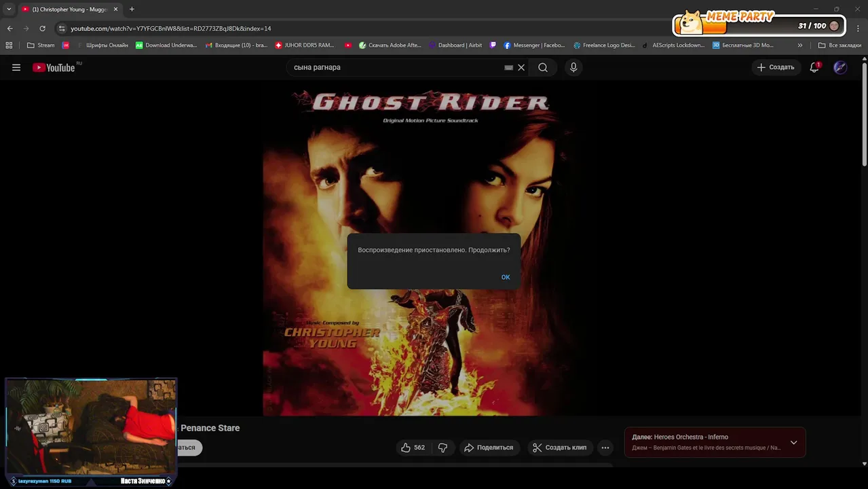Clear the search query with the X icon

pyautogui.click(x=521, y=67)
